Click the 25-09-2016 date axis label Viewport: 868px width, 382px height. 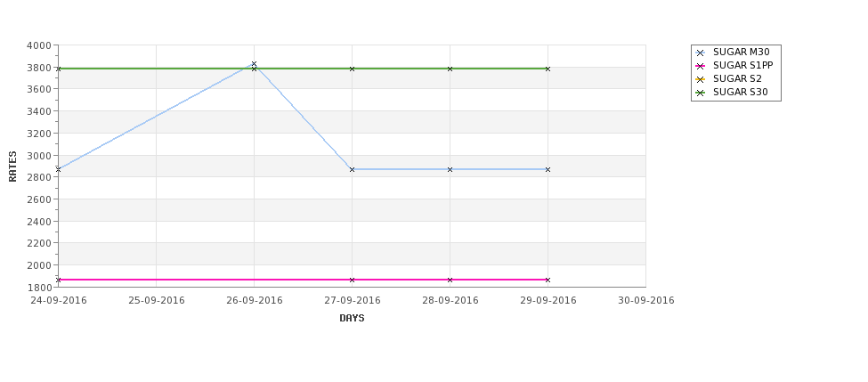(157, 301)
